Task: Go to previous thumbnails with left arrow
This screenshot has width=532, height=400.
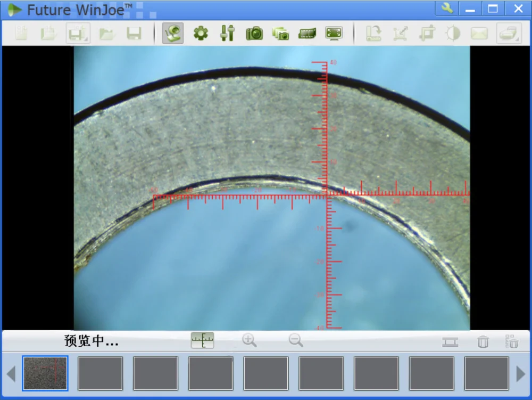Action: point(11,374)
